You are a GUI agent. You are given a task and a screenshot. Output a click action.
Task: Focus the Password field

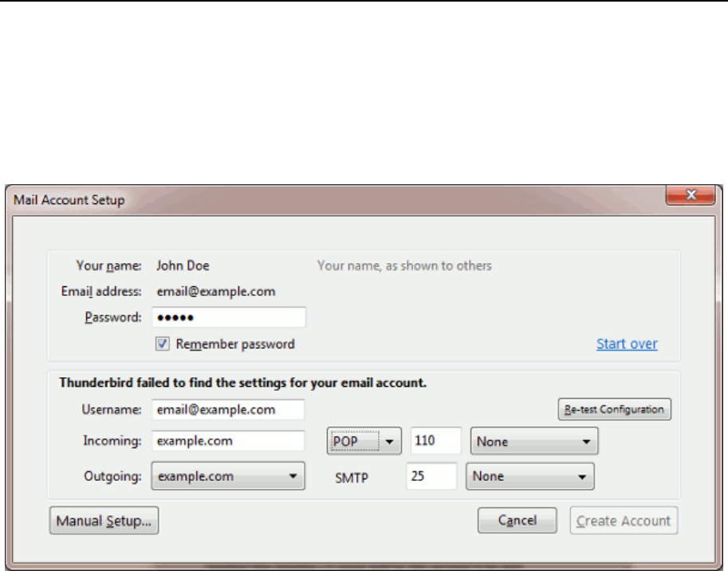click(229, 317)
